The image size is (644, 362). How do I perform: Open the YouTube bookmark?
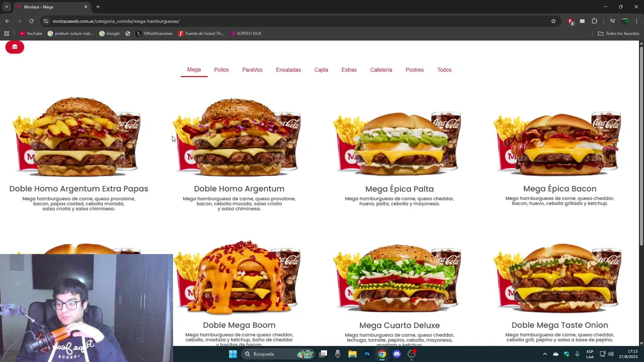31,34
